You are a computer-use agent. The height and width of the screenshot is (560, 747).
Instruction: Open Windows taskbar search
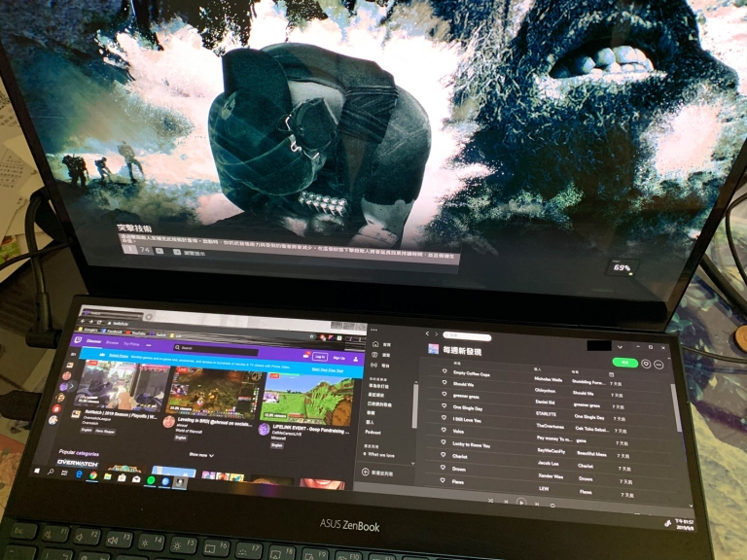point(50,472)
